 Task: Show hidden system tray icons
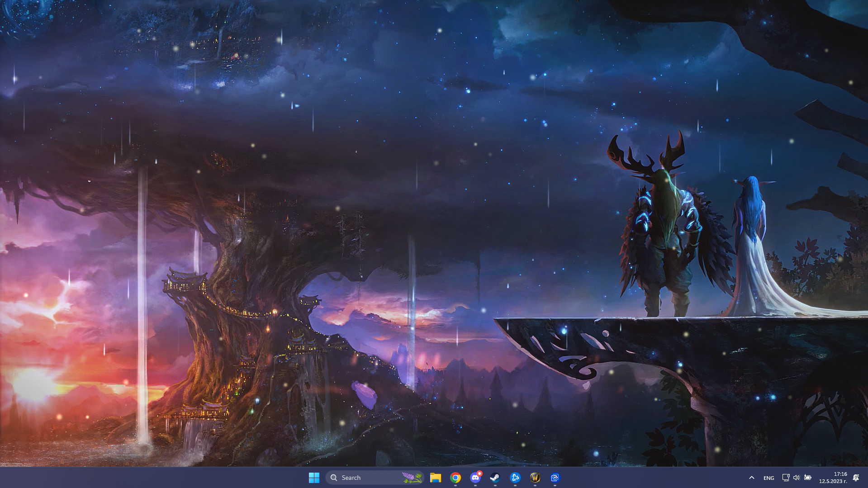pos(752,478)
